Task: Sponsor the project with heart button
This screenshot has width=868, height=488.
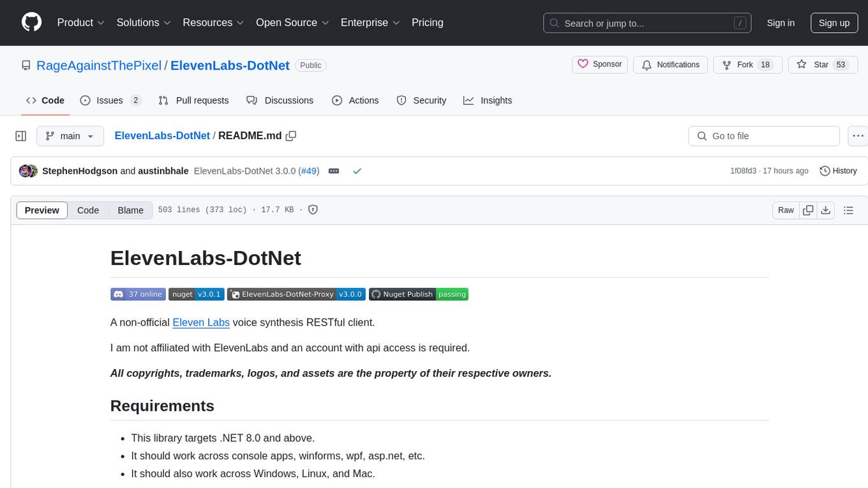Action: click(x=600, y=65)
